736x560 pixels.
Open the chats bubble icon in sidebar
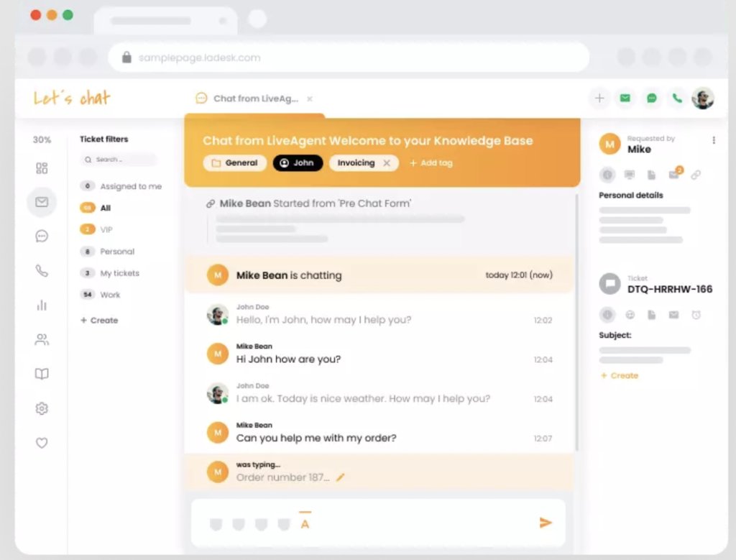tap(42, 236)
